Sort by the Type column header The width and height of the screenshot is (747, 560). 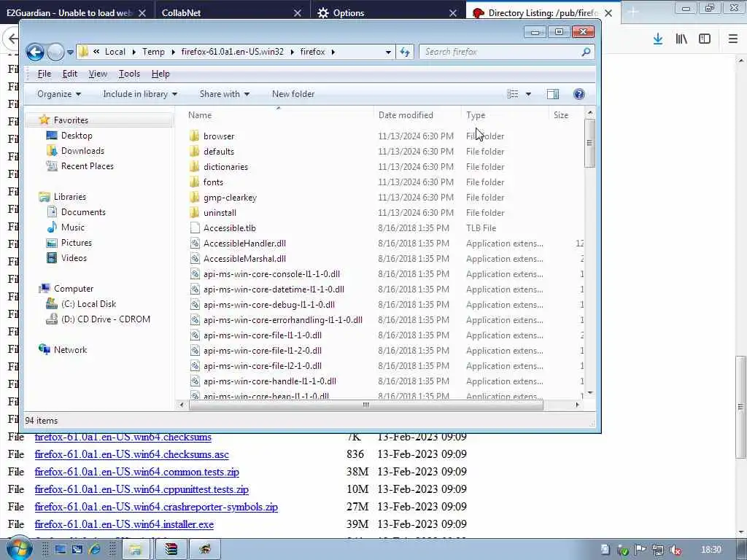pos(476,115)
